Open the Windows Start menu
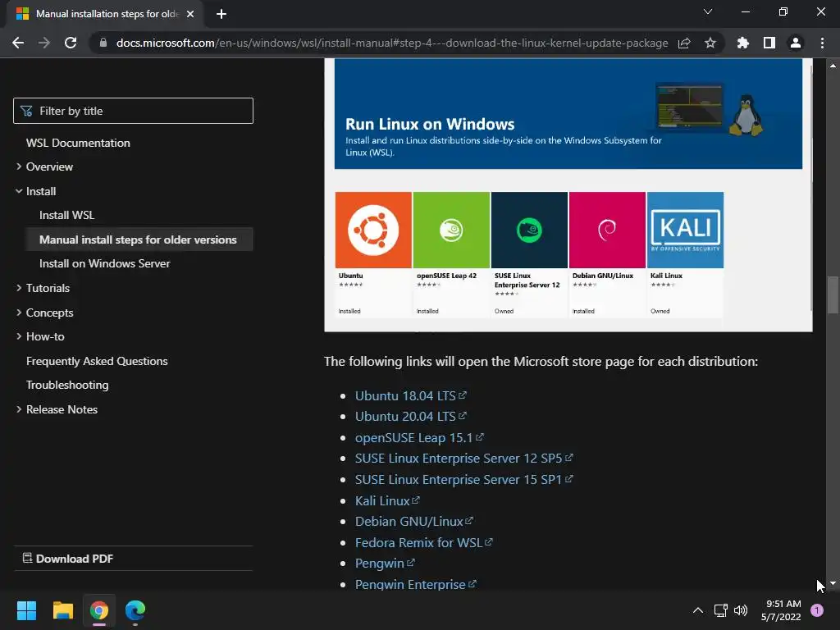 pos(26,610)
